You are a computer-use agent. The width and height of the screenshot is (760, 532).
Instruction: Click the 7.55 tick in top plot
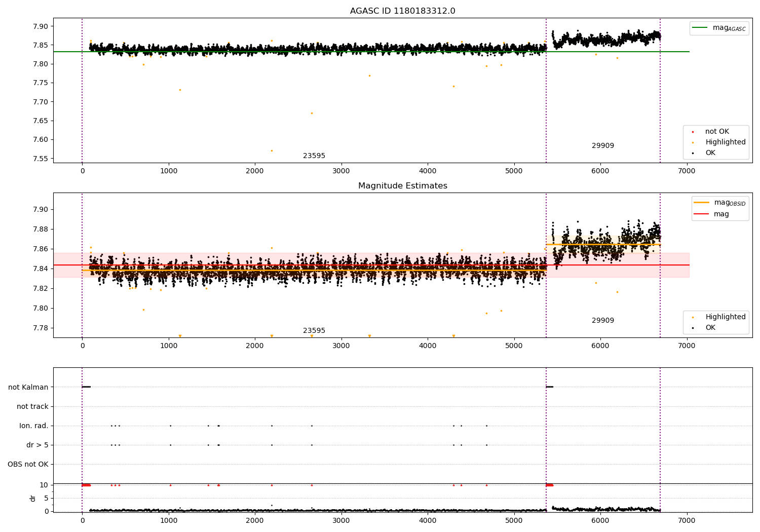(40, 159)
